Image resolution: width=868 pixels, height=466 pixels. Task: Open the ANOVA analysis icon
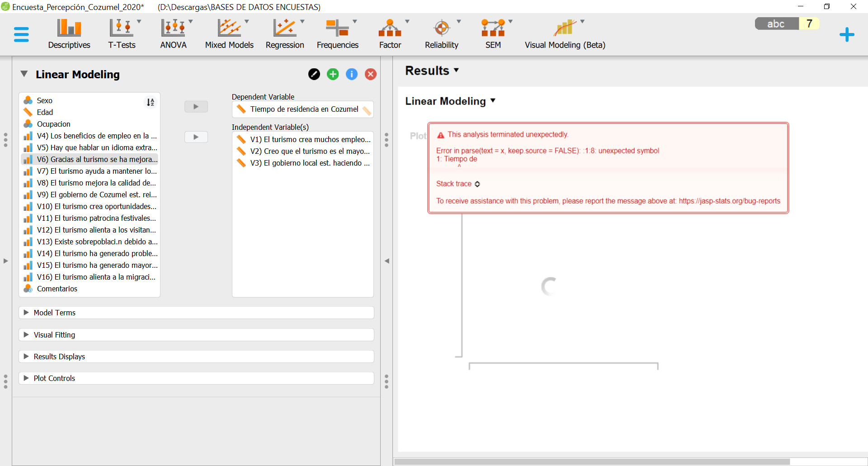tap(173, 32)
